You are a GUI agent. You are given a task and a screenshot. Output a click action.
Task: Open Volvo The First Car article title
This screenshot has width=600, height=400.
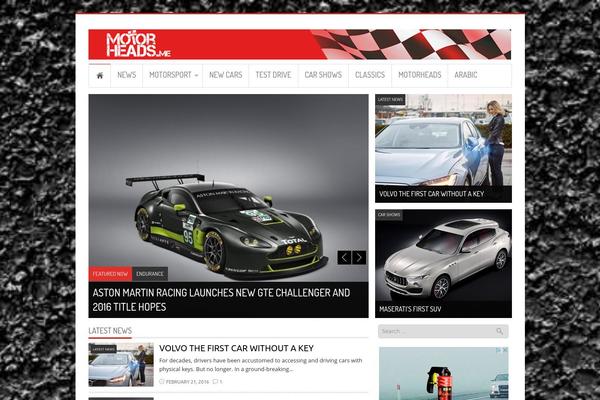[x=236, y=348]
